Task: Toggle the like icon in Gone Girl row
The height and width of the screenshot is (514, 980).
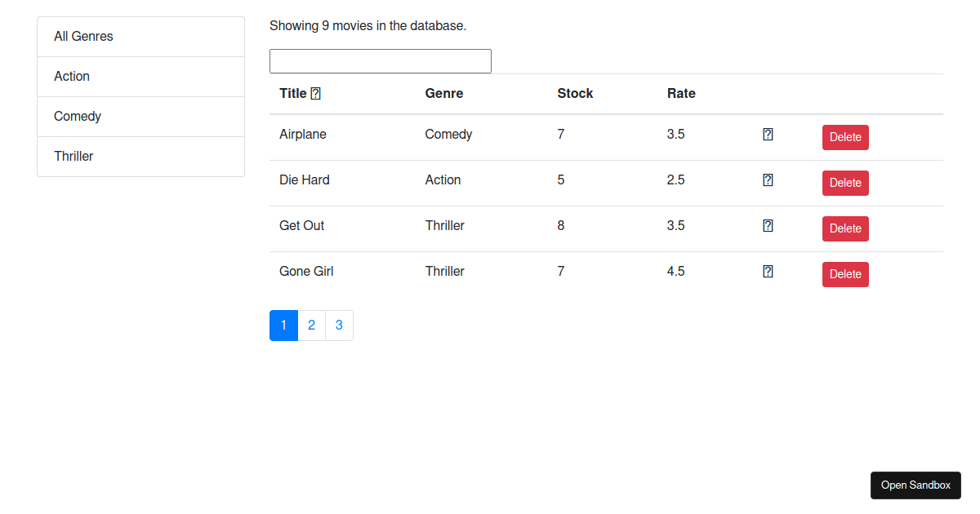Action: (x=768, y=272)
